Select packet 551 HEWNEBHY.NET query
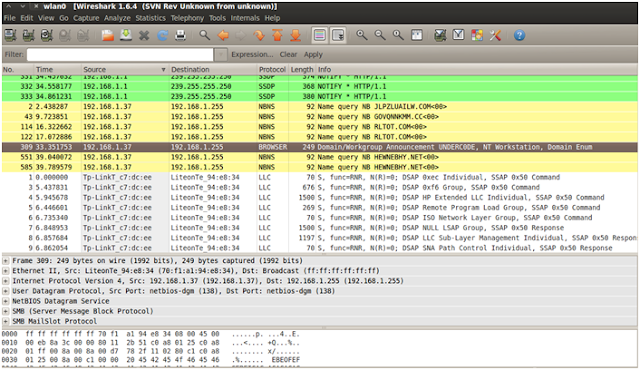Screen dimensions: 640x370 [x=320, y=157]
